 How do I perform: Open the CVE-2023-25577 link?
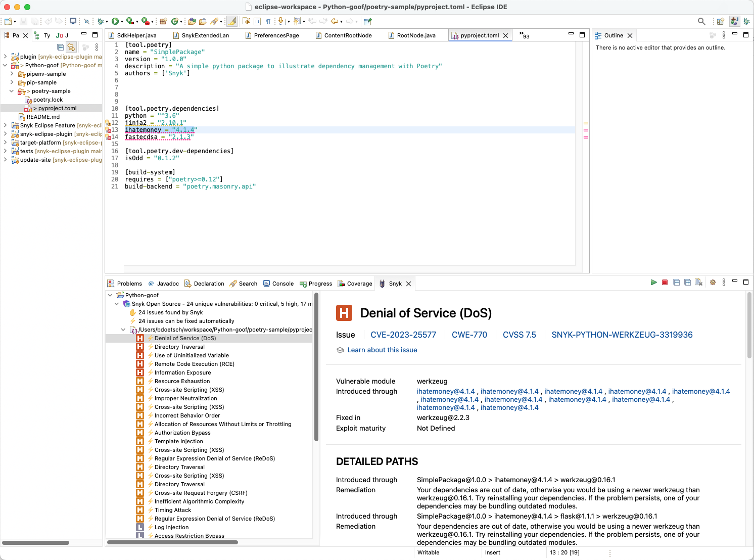403,335
